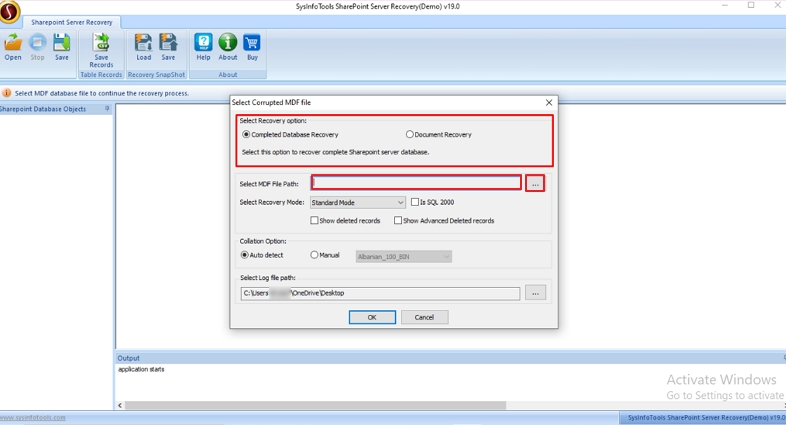Image resolution: width=786 pixels, height=425 pixels.
Task: Select Document Recovery radio button
Action: coord(410,134)
